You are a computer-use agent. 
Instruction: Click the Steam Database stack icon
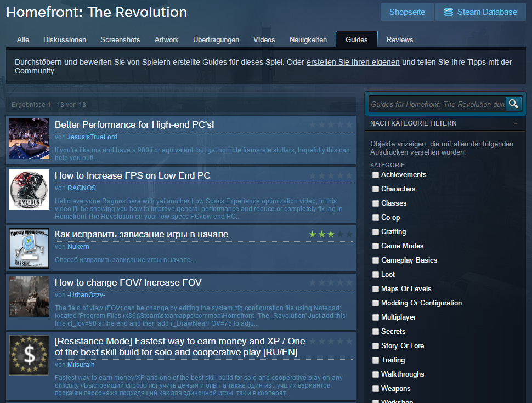tap(449, 12)
